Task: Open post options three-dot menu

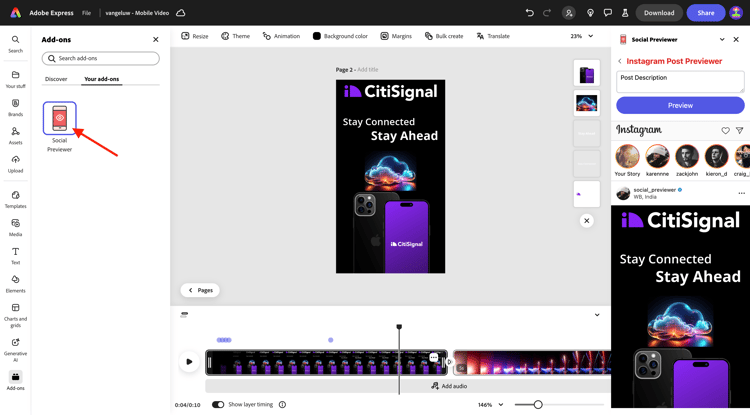Action: (741, 193)
